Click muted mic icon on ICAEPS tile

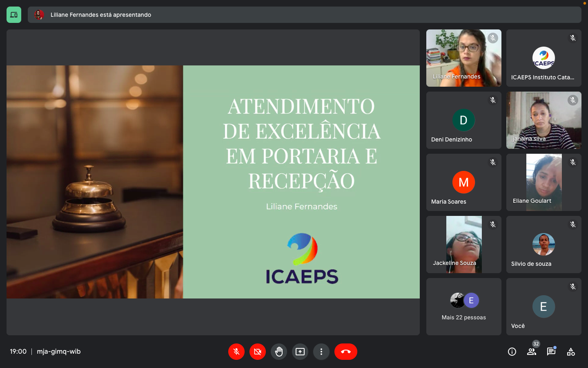(573, 38)
